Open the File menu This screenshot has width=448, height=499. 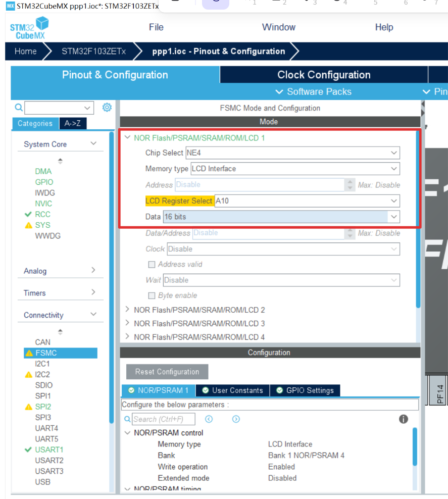pyautogui.click(x=156, y=27)
